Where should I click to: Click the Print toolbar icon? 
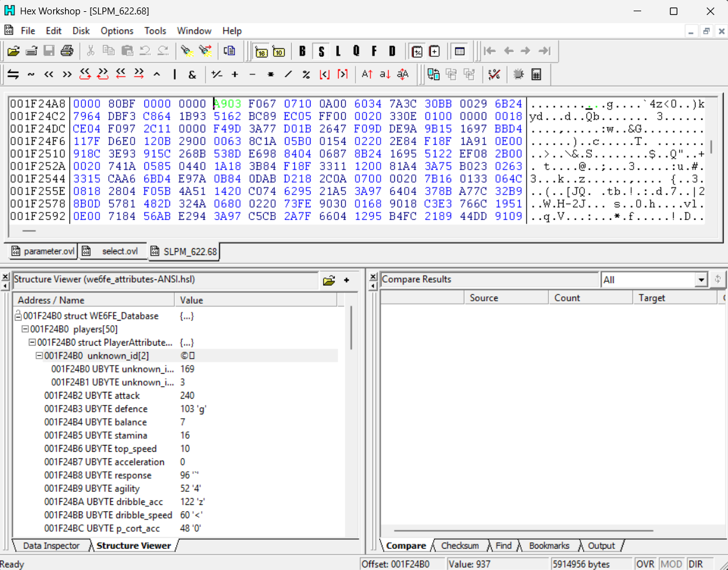(x=67, y=51)
